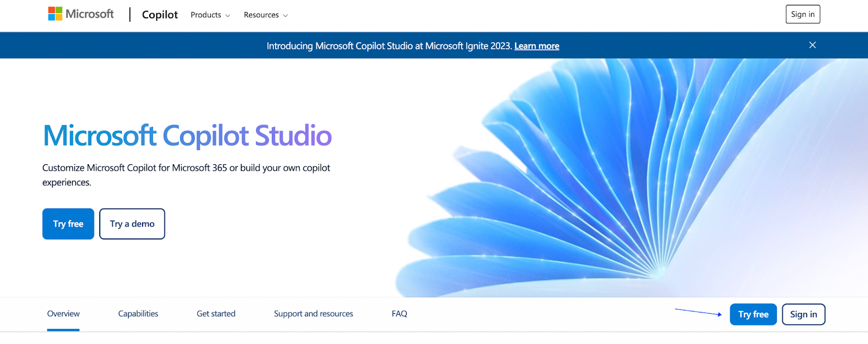Expand the Resources dropdown menu
This screenshot has width=868, height=344.
266,15
